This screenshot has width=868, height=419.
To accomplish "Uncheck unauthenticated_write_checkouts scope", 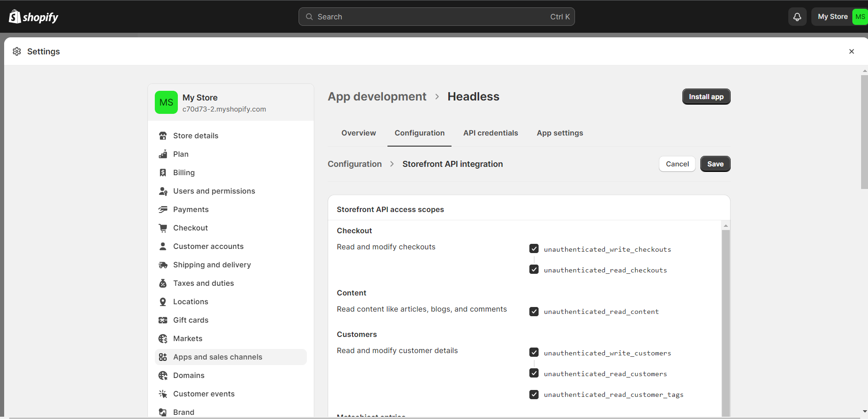I will pos(534,249).
